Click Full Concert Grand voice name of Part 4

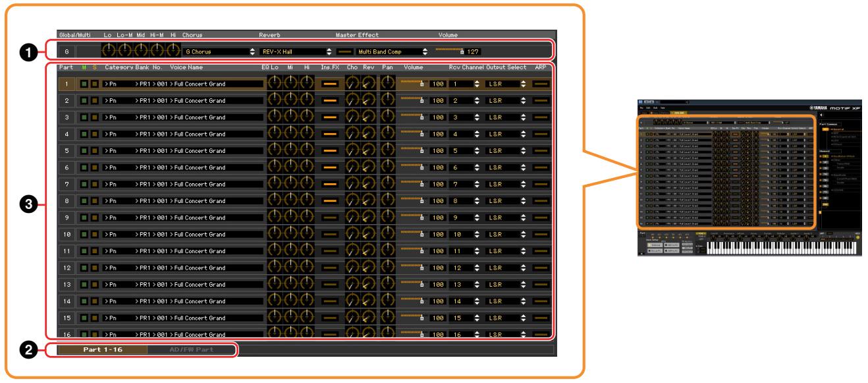point(200,134)
